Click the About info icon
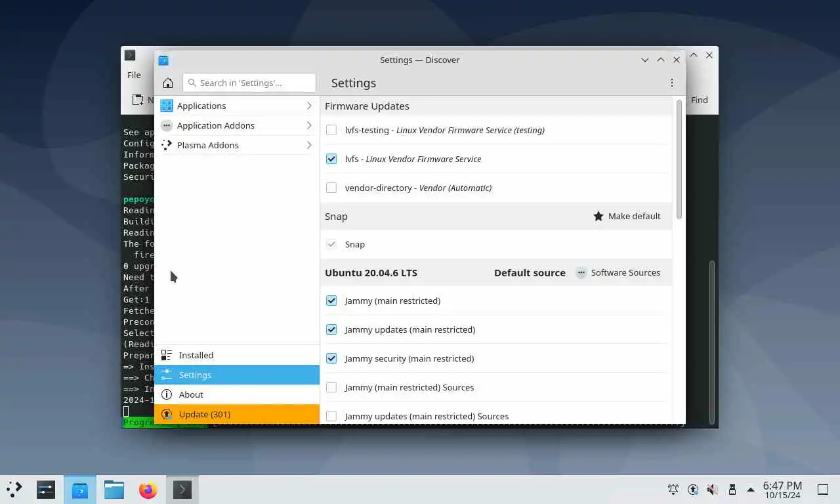 click(x=167, y=394)
